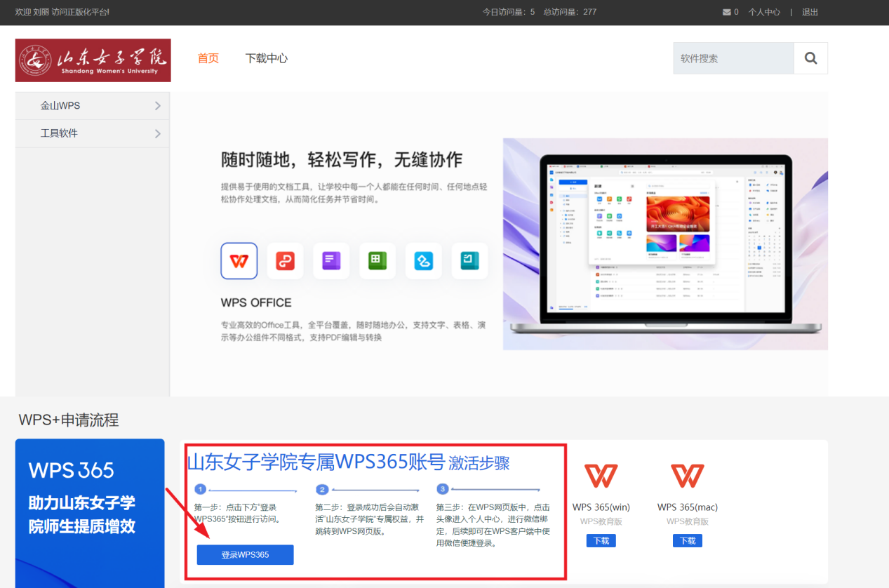Focus the 软件搜索 search field
This screenshot has width=889, height=588.
pos(733,58)
